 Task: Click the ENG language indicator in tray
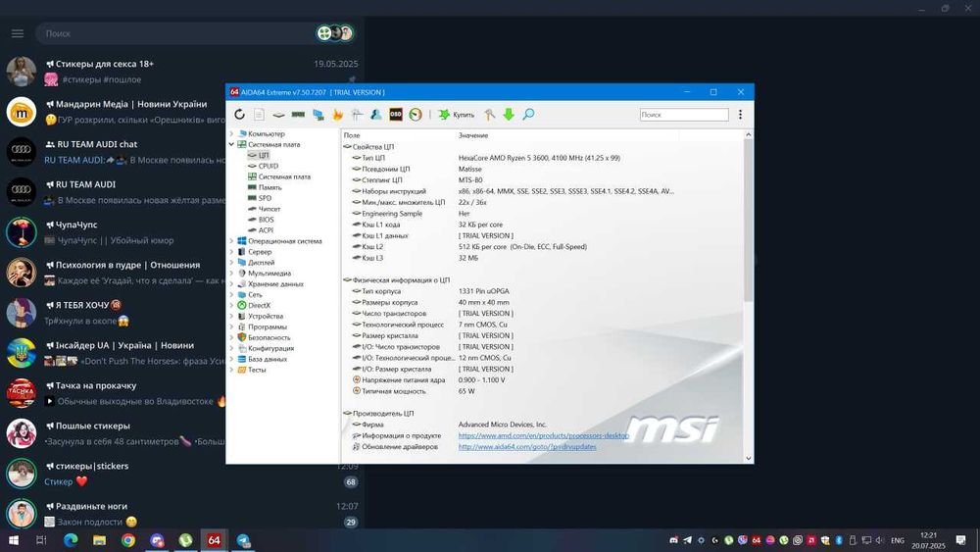(898, 540)
